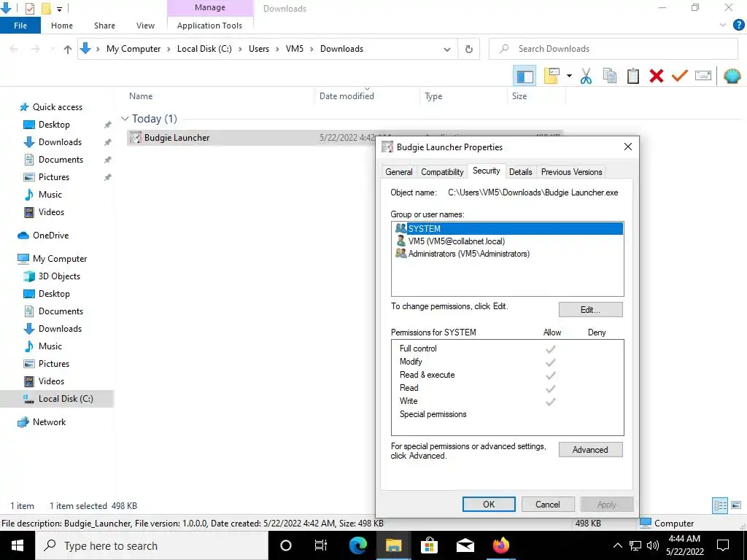Open pinned Desktop under Quick access
Viewport: 747px width, 560px height.
(x=54, y=125)
